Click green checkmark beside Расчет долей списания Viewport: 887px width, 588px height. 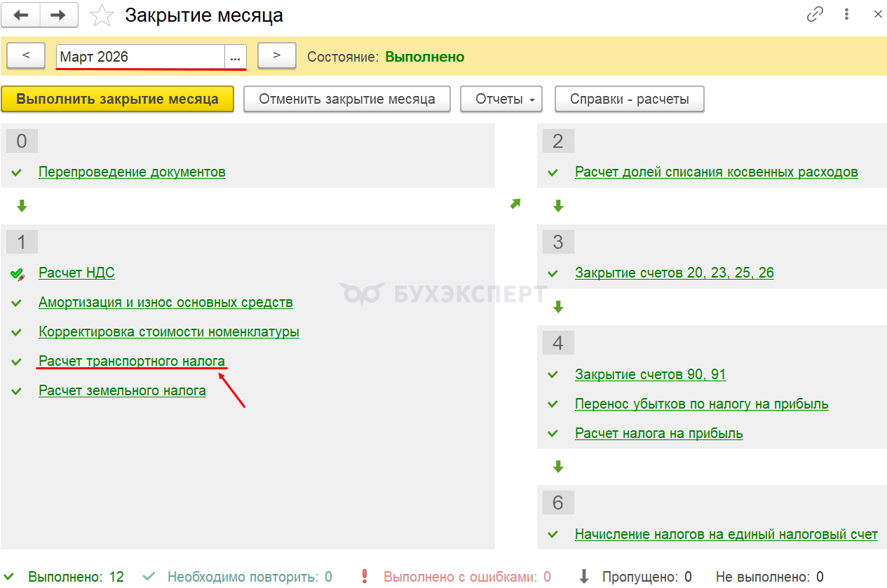click(x=553, y=172)
